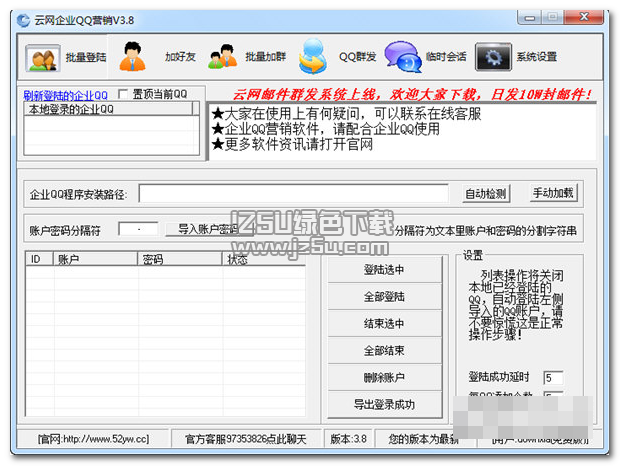
Task: Click the 登陆选中 button
Action: coord(384,270)
